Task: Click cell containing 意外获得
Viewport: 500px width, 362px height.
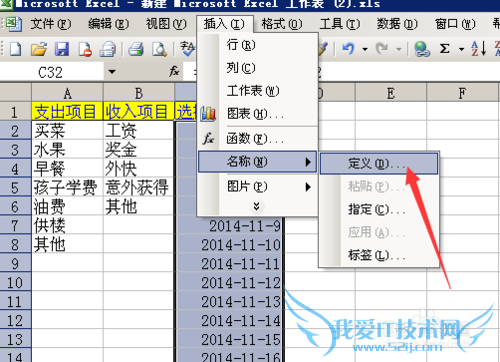Action: [x=139, y=188]
